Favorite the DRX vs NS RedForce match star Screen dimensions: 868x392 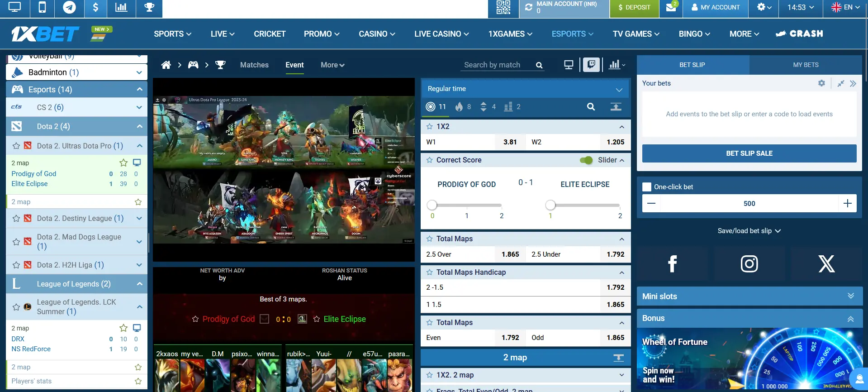coord(123,328)
